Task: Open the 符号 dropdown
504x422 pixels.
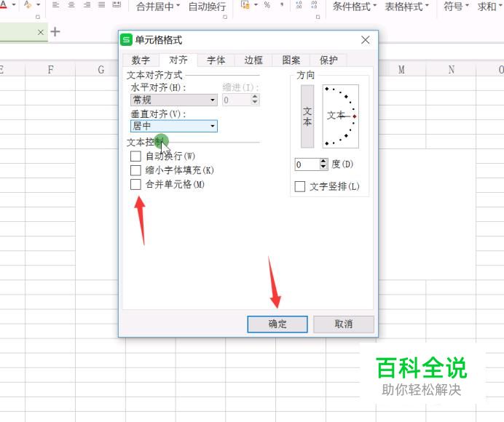Action: (x=456, y=7)
